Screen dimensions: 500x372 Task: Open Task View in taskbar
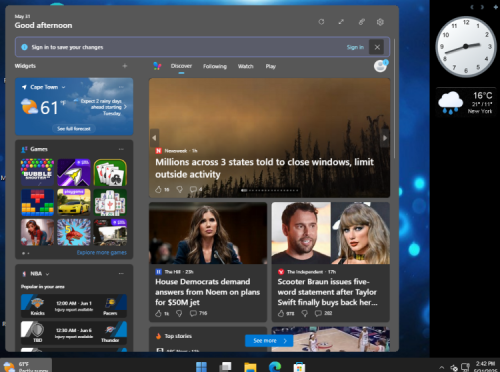click(x=226, y=367)
